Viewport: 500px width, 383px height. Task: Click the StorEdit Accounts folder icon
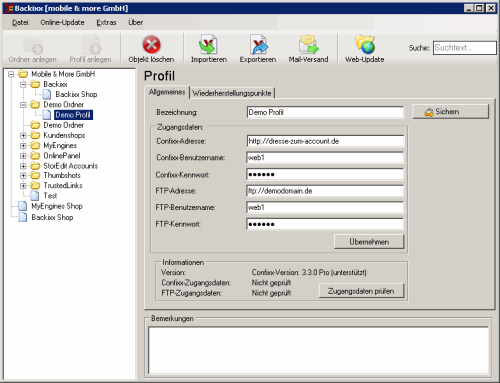click(x=35, y=166)
